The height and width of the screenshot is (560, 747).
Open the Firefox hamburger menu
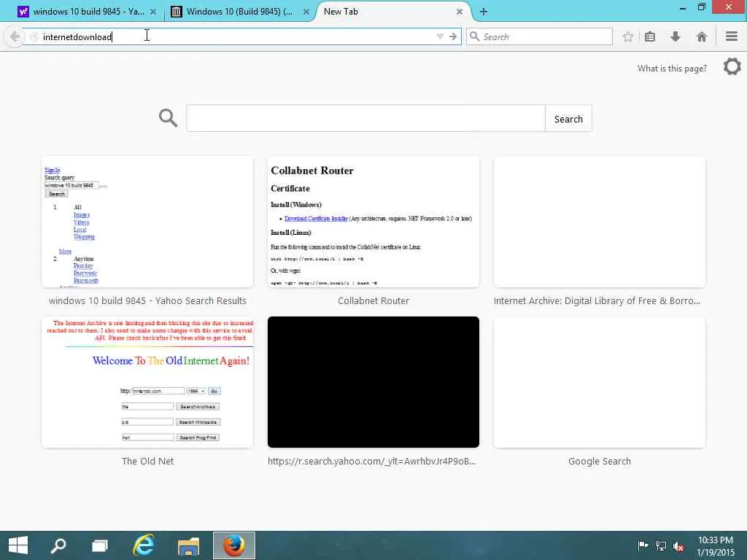[732, 36]
